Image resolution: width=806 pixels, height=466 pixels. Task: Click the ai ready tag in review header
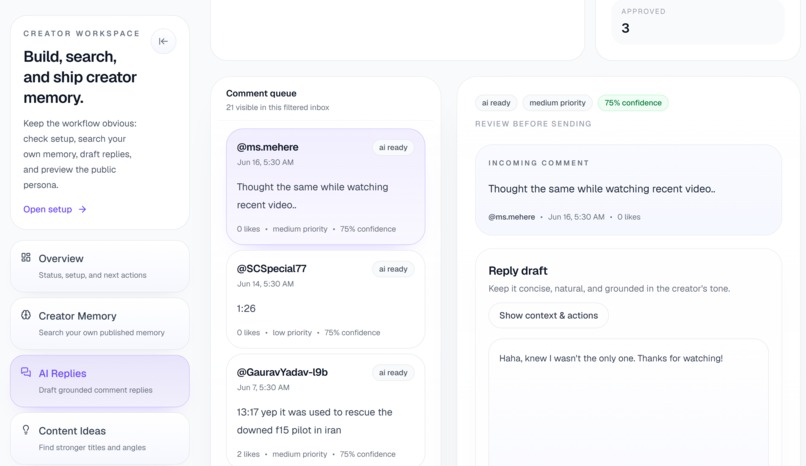click(496, 103)
